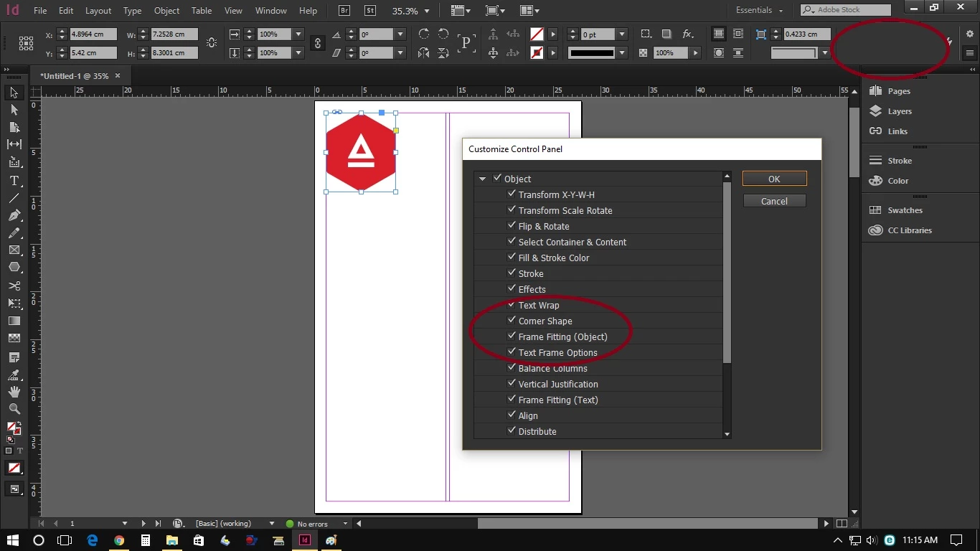
Task: Open preflight No errors dropdown
Action: (346, 524)
